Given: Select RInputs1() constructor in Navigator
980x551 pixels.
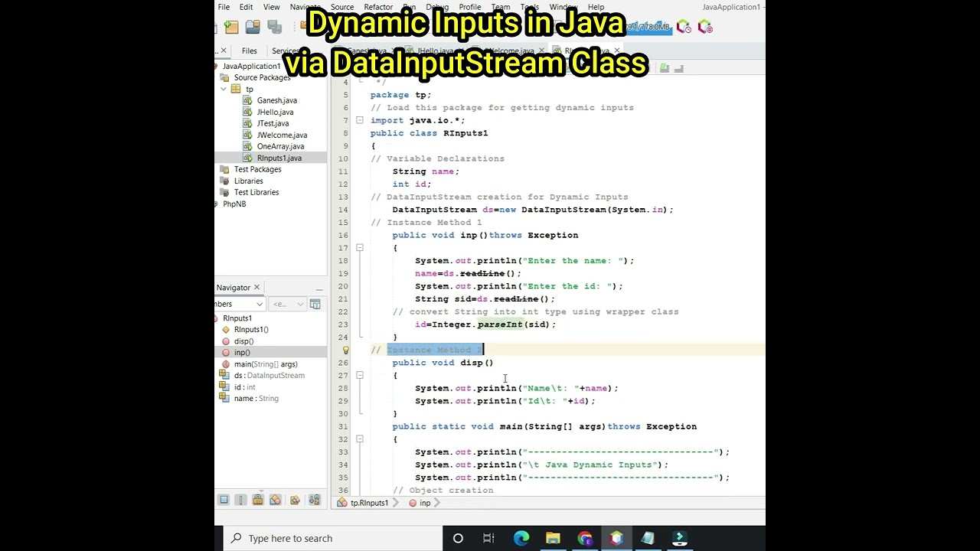Looking at the screenshot, I should point(251,330).
